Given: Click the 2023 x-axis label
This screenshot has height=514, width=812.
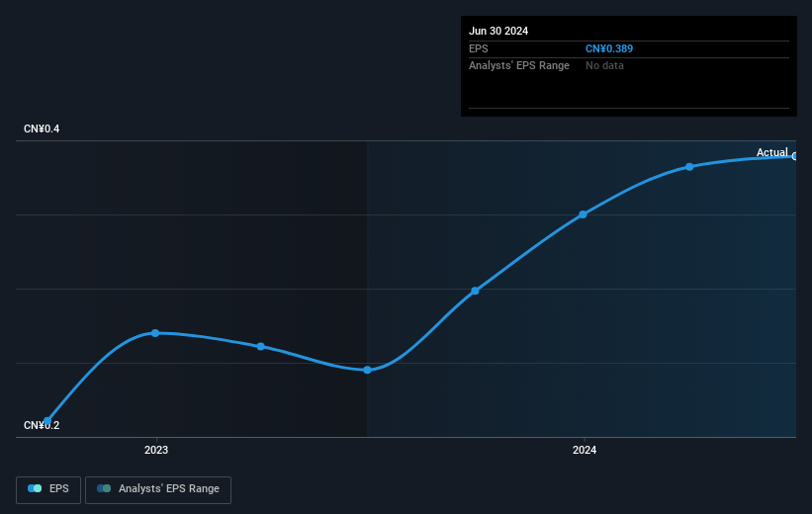Looking at the screenshot, I should 156,451.
